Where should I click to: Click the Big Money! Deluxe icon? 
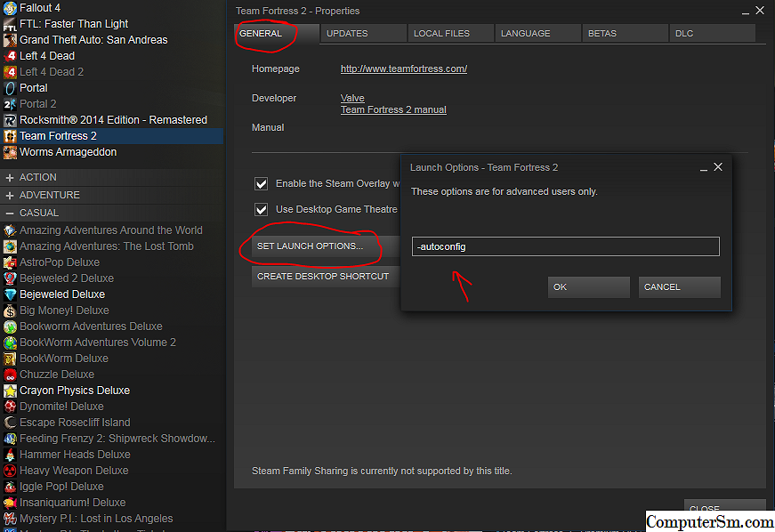coord(10,310)
